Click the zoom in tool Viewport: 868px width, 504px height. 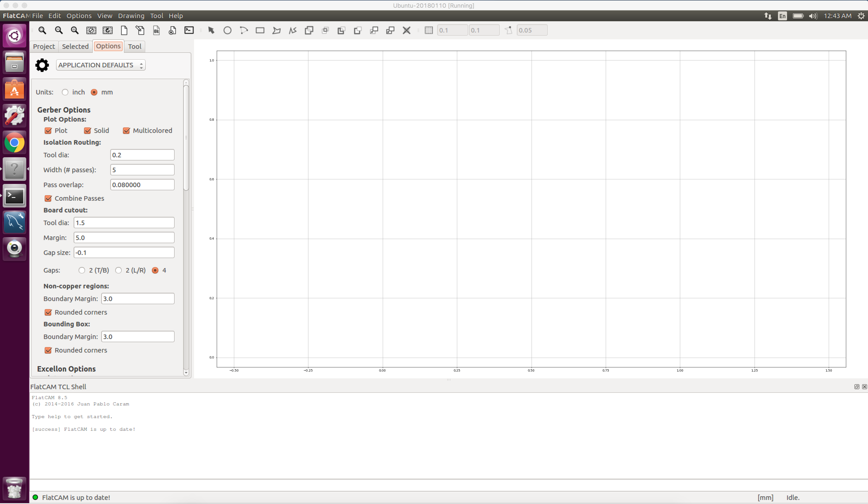click(74, 30)
